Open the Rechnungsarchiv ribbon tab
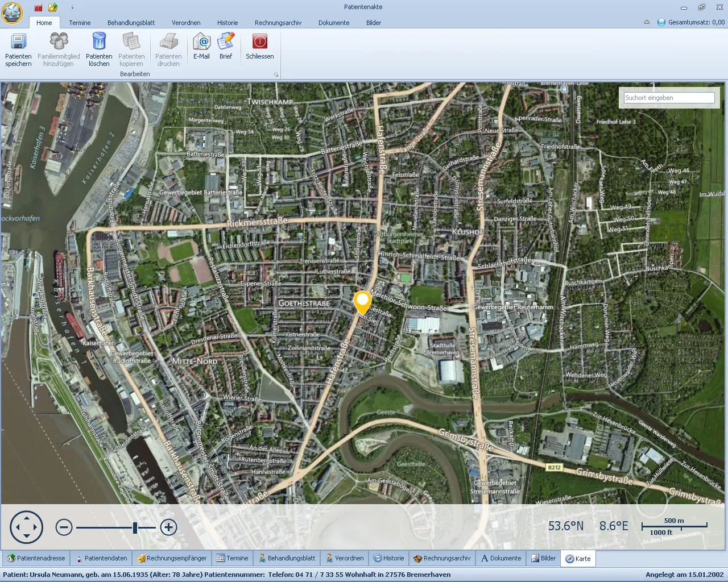Viewport: 728px width, 582px height. (x=278, y=23)
